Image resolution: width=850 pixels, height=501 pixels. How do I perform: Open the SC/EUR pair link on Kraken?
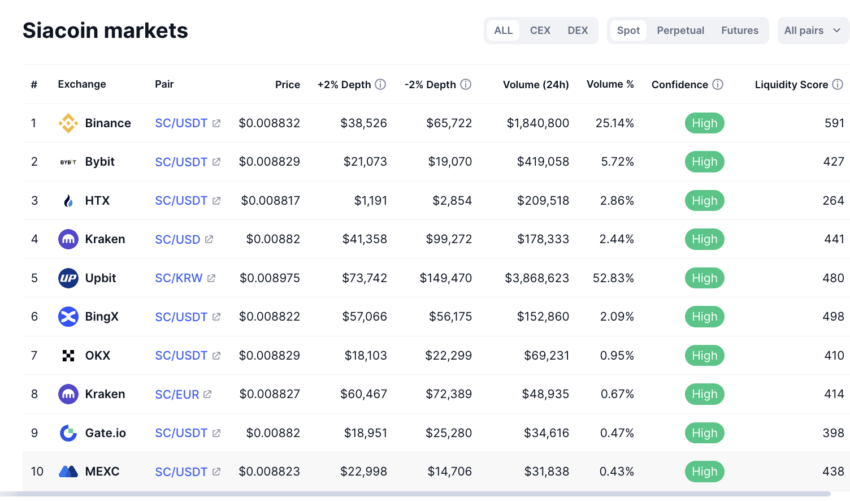pos(177,394)
